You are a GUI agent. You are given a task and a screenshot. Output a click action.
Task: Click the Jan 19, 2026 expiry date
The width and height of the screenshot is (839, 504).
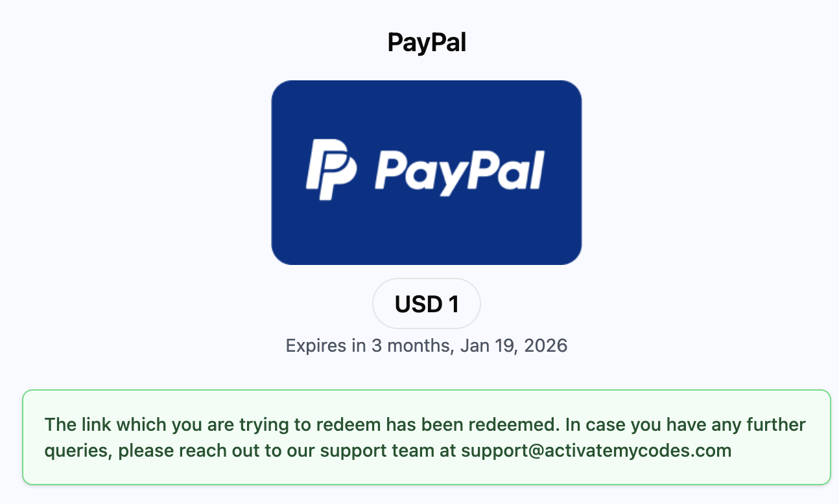514,345
